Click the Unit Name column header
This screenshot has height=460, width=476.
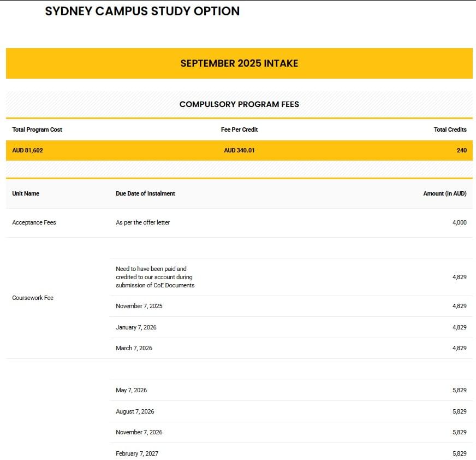coord(26,193)
